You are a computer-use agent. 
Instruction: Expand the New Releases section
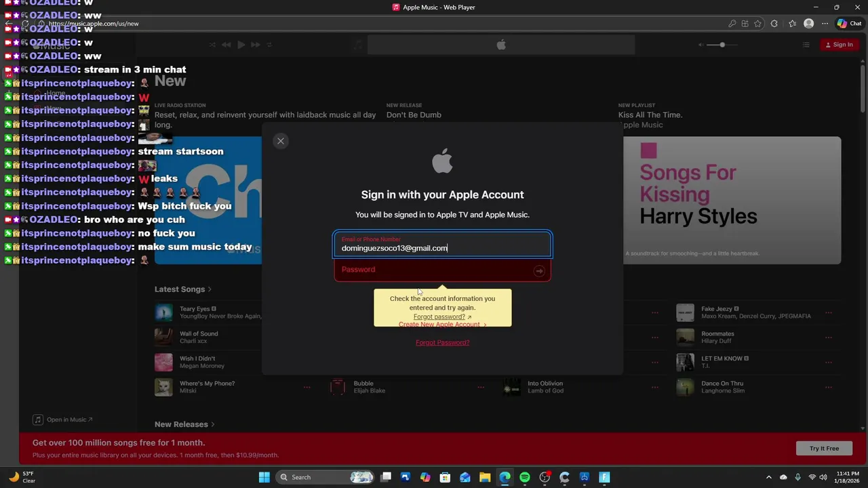point(184,424)
